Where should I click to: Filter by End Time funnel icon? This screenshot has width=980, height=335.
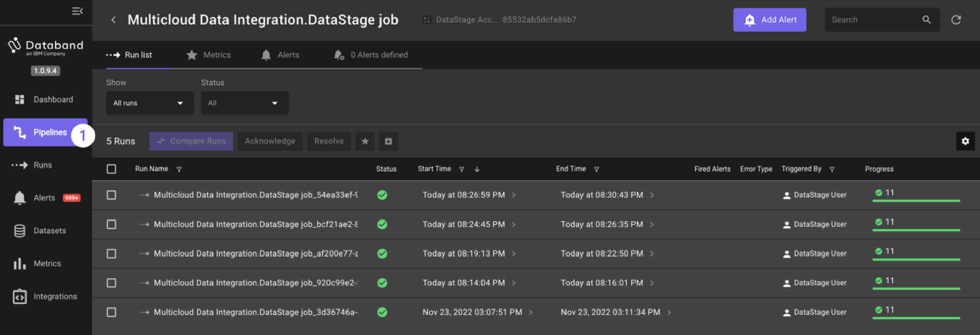point(596,169)
